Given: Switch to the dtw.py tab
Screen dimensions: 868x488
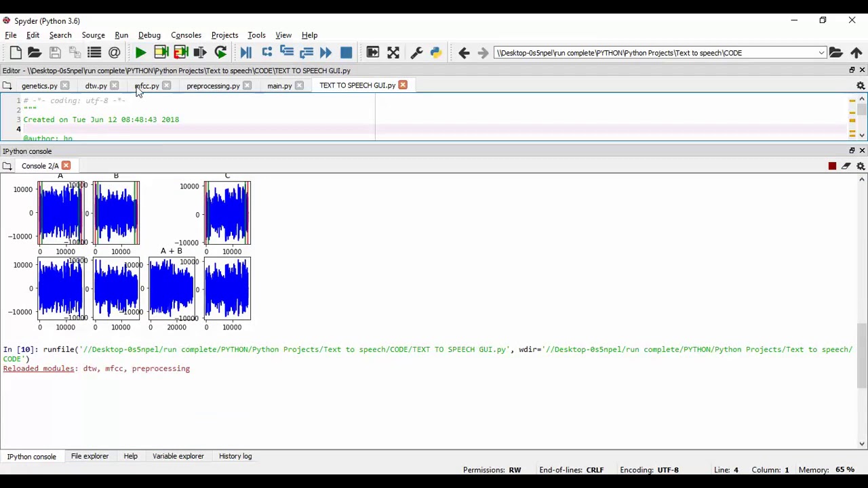Looking at the screenshot, I should pyautogui.click(x=96, y=86).
